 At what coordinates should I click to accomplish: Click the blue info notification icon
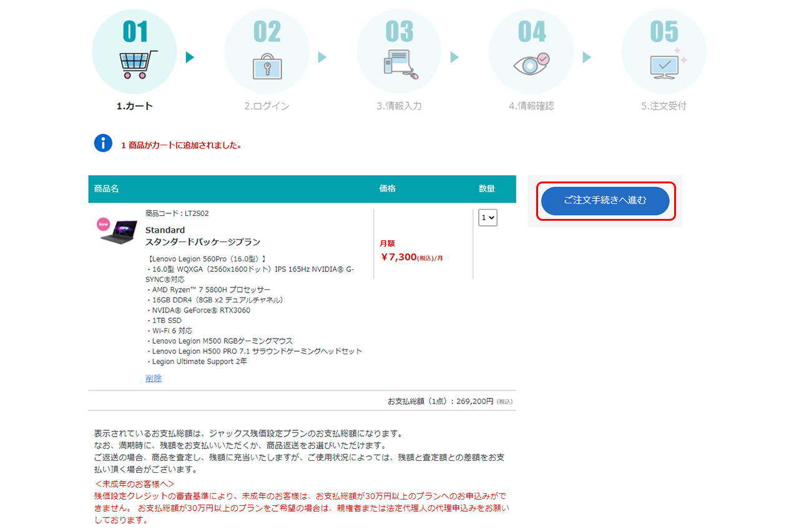coord(103,143)
